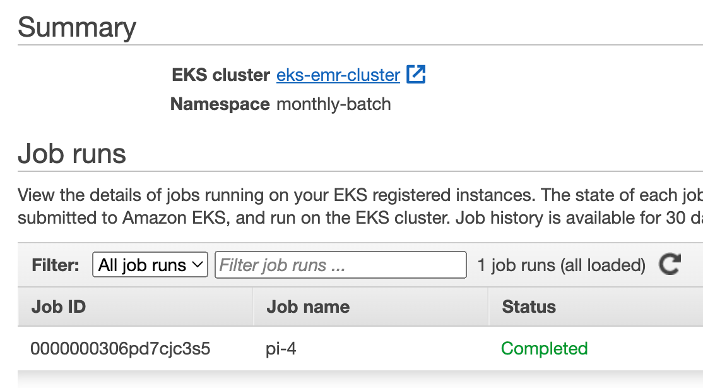This screenshot has width=704, height=389.
Task: Sort by Job ID column header
Action: point(58,307)
